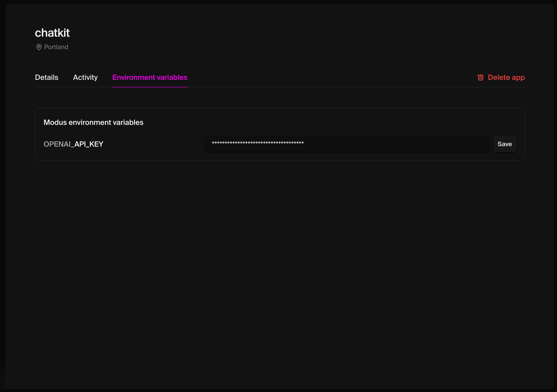
Task: Click the word Modus in the card heading
Action: [x=55, y=122]
